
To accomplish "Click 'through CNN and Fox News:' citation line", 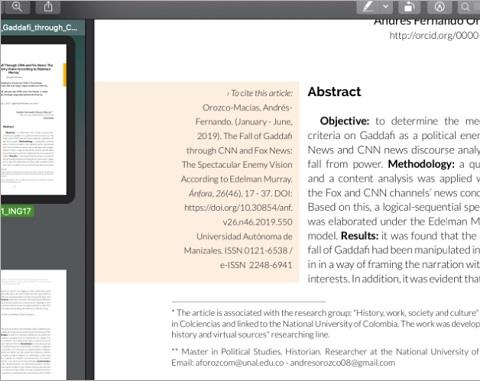I will coord(239,150).
